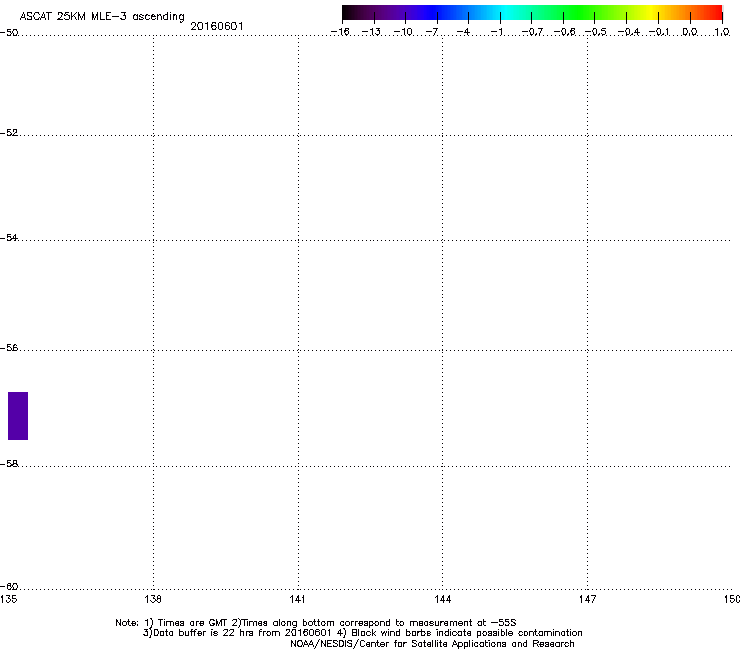Click the date label 20160601
This screenshot has height=650, width=740.
[x=217, y=26]
